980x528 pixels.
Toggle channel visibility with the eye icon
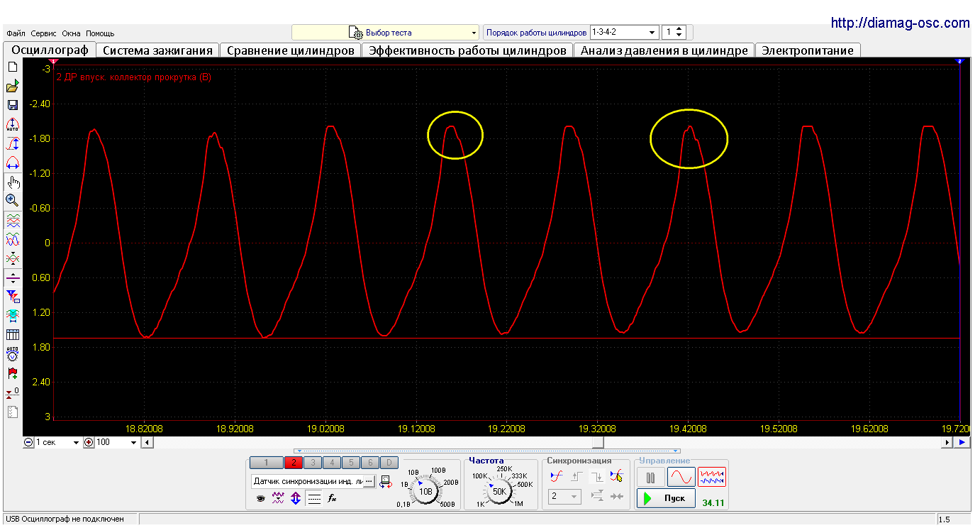click(260, 499)
